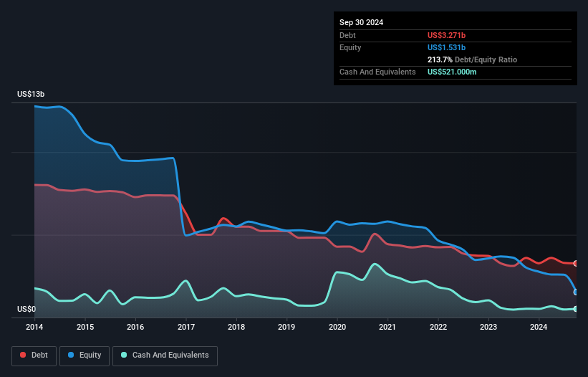Click the 2014 axis label
The height and width of the screenshot is (377, 588).
(x=34, y=327)
